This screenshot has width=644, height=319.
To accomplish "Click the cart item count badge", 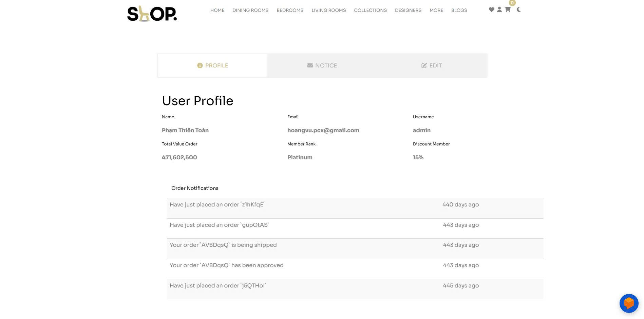I will 512,3.
